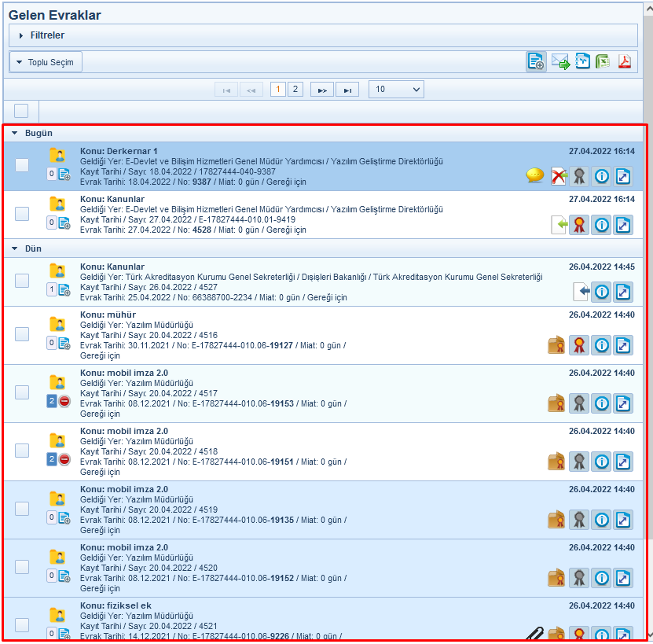Export the document list to PDF
This screenshot has height=644, width=653.
[x=625, y=62]
